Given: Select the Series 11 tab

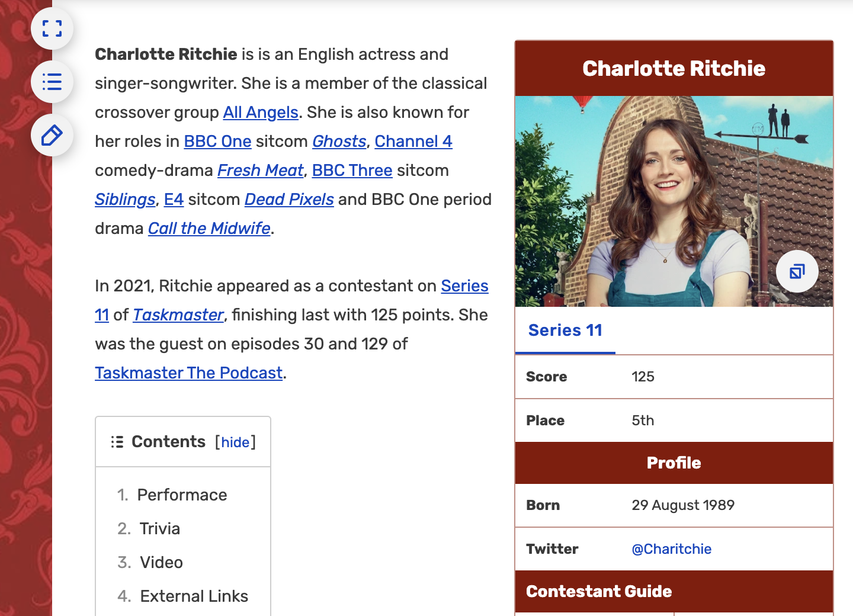Looking at the screenshot, I should coord(565,331).
